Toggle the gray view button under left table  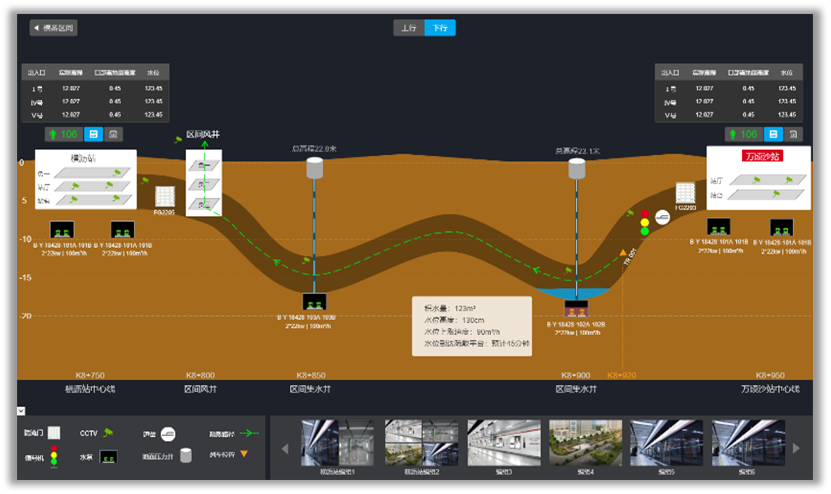pyautogui.click(x=113, y=134)
